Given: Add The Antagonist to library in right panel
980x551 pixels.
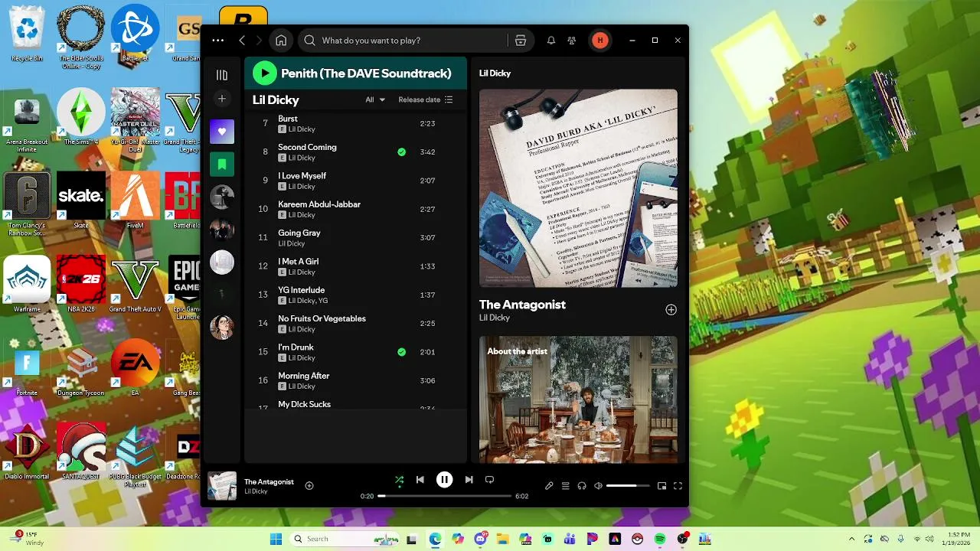Looking at the screenshot, I should click(671, 310).
